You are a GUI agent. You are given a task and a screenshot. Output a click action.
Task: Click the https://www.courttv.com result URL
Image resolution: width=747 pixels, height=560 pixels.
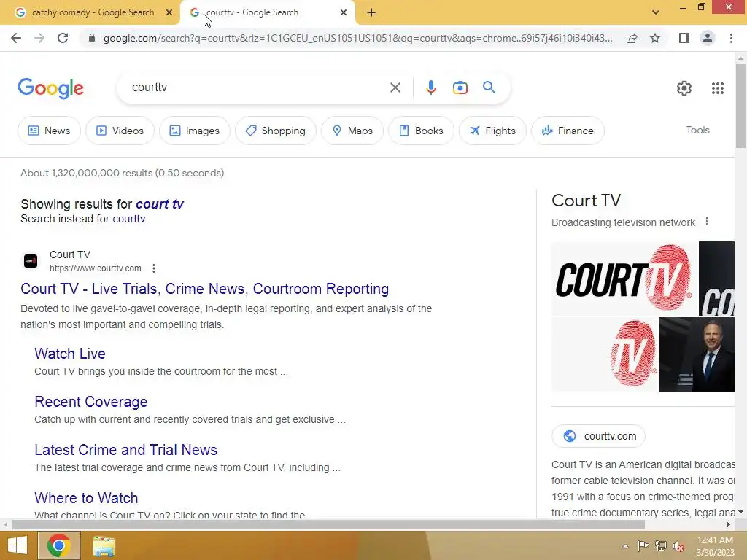[96, 268]
